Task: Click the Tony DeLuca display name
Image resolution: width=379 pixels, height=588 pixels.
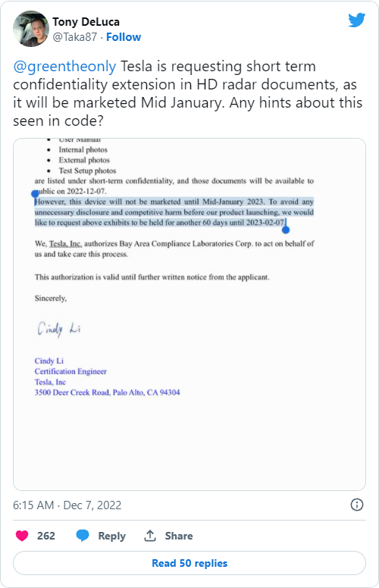Action: (x=86, y=22)
